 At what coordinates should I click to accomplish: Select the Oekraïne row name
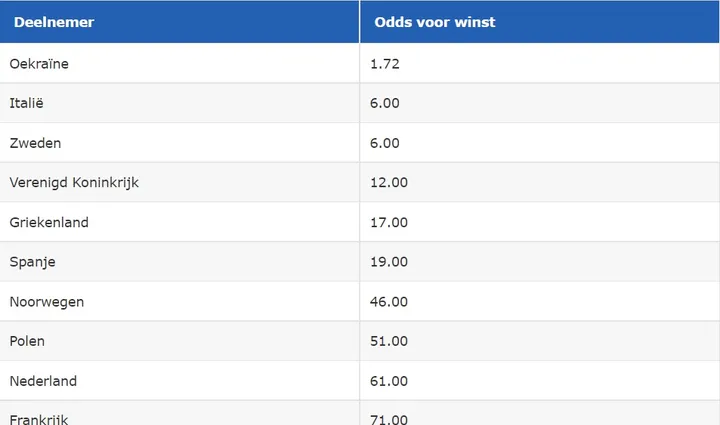point(39,63)
